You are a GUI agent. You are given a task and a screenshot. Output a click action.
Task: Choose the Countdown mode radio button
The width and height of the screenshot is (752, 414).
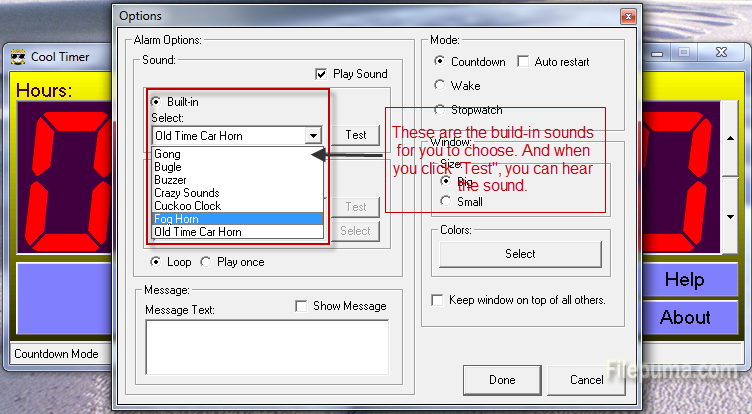(440, 62)
